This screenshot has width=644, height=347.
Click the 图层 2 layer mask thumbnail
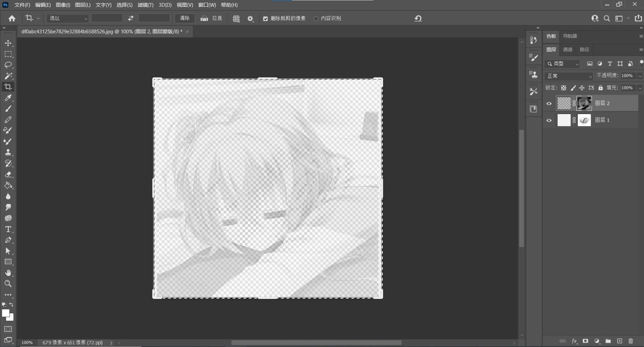pos(584,104)
